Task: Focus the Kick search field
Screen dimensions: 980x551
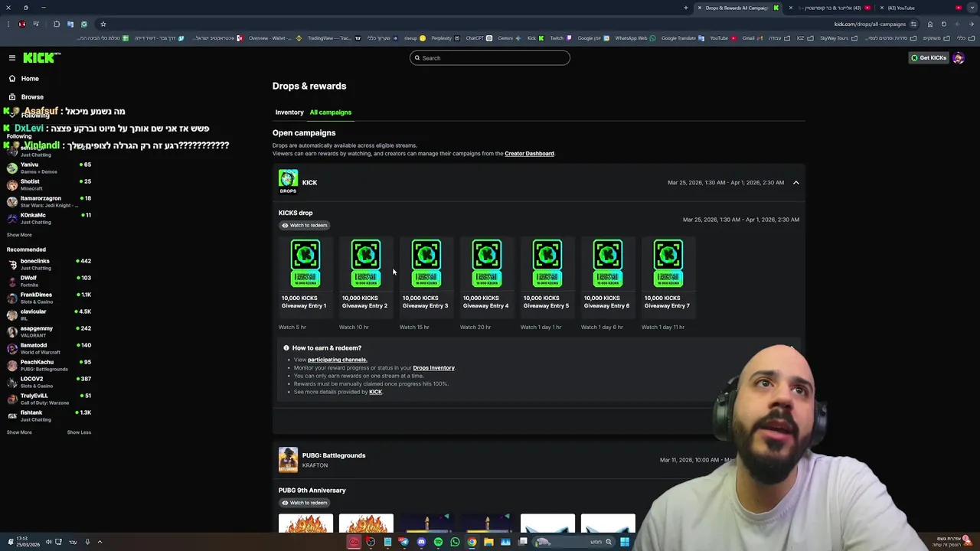Action: coord(490,58)
